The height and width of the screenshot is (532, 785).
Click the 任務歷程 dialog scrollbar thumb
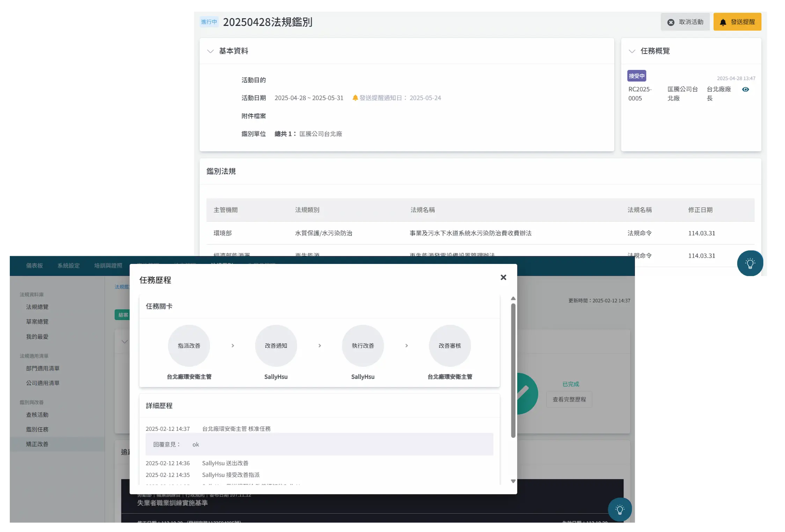[x=513, y=370]
